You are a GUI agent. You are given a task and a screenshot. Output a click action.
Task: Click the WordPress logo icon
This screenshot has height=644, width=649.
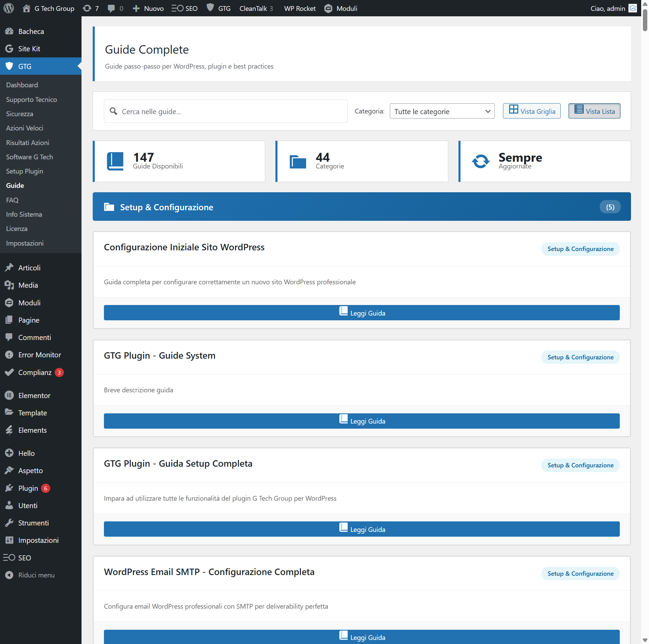pyautogui.click(x=8, y=8)
